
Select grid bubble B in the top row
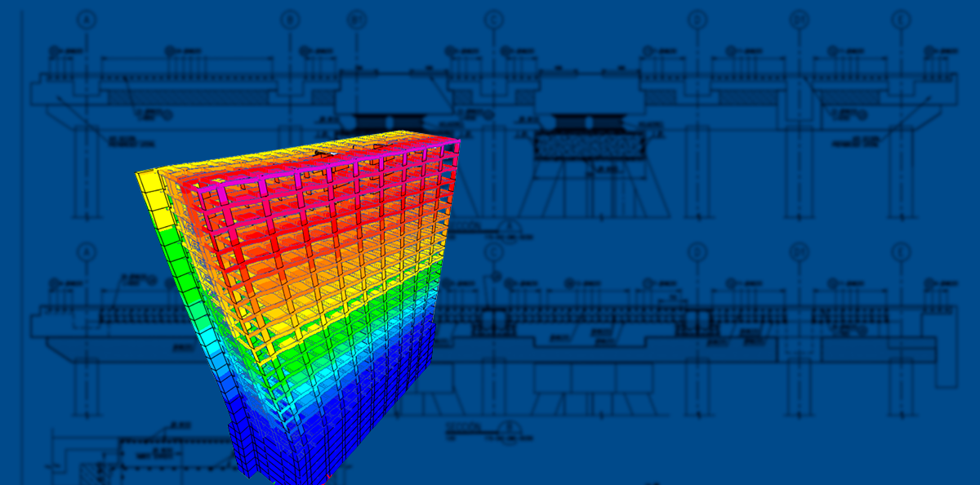click(x=290, y=19)
